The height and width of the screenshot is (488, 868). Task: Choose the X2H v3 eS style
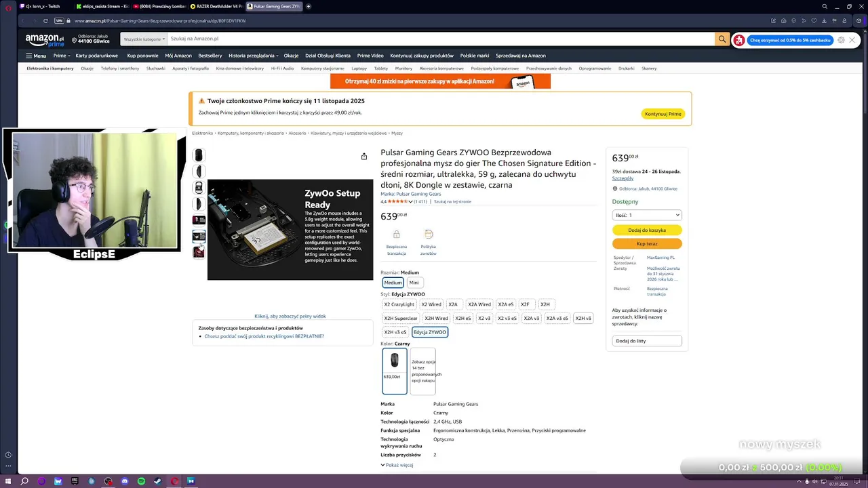(x=395, y=332)
